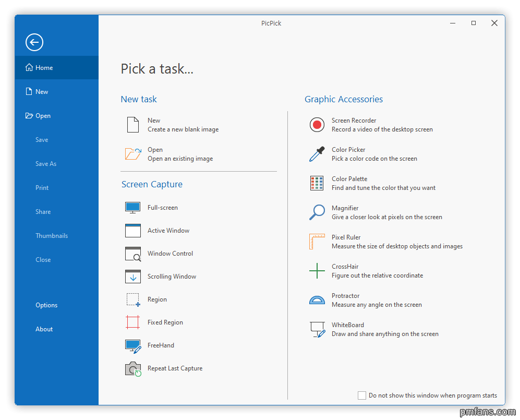The image size is (520, 420).
Task: Choose Save As in the sidebar menu
Action: point(56,163)
